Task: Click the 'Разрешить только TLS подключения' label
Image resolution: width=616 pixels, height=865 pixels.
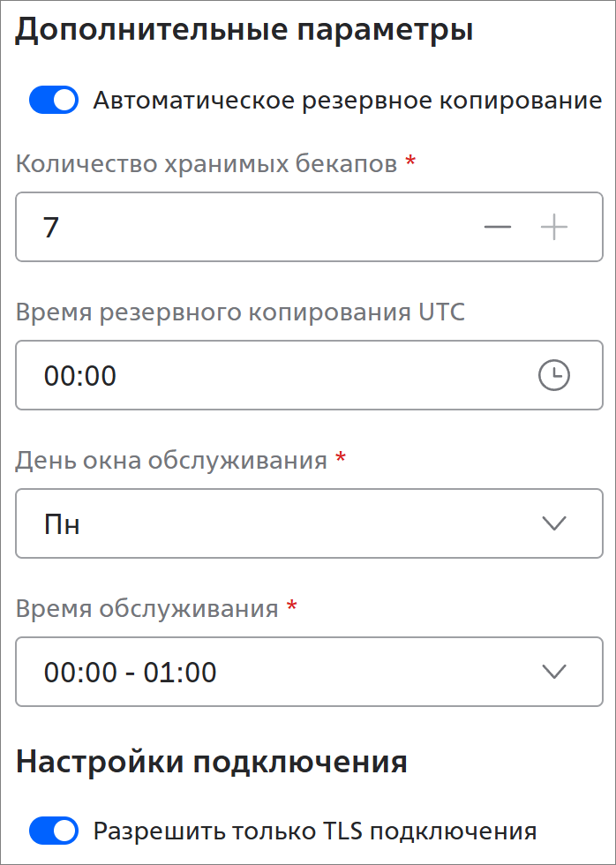Action: [x=315, y=831]
